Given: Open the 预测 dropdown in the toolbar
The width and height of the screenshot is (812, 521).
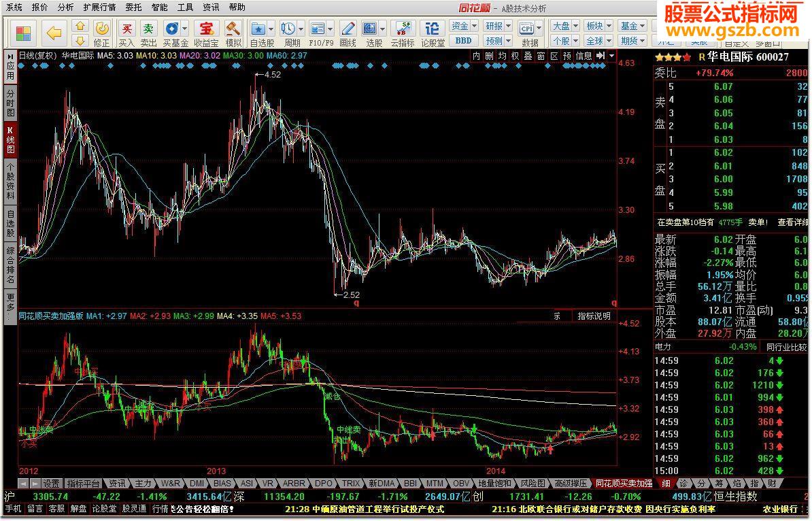Looking at the screenshot, I should tap(498, 40).
